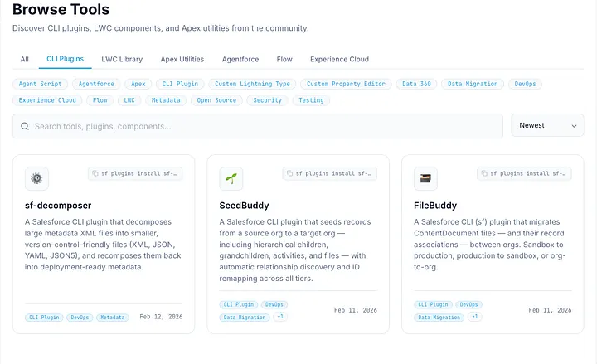Switch to Apex Utilities tab
The width and height of the screenshot is (597, 364).
pos(182,60)
